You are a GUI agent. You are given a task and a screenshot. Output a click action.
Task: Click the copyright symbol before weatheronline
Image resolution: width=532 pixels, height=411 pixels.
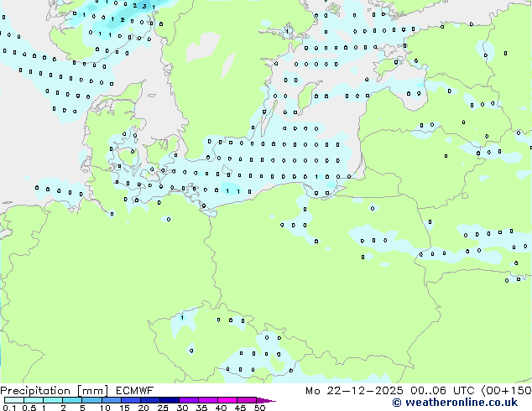[x=397, y=403]
